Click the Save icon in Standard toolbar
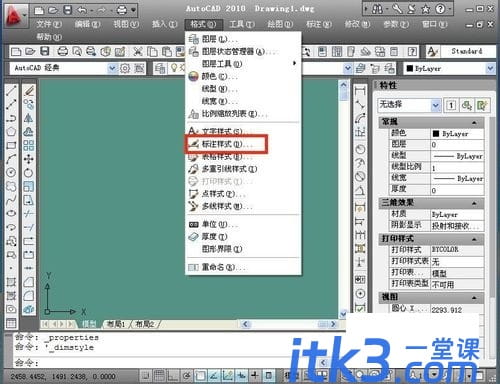 click(45, 52)
